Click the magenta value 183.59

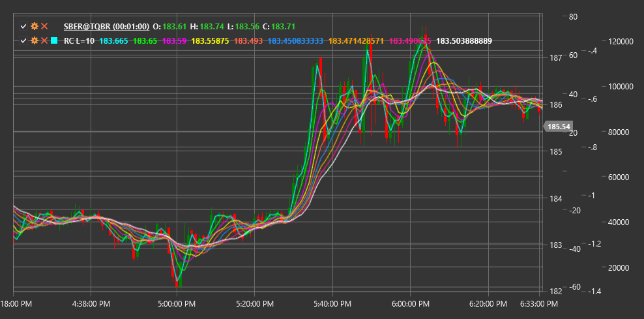[175, 40]
